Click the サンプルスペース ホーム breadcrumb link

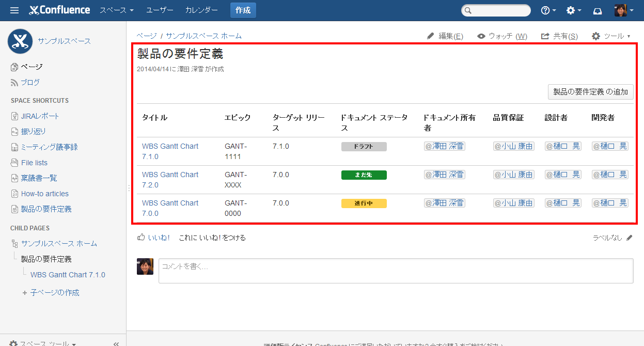click(203, 36)
